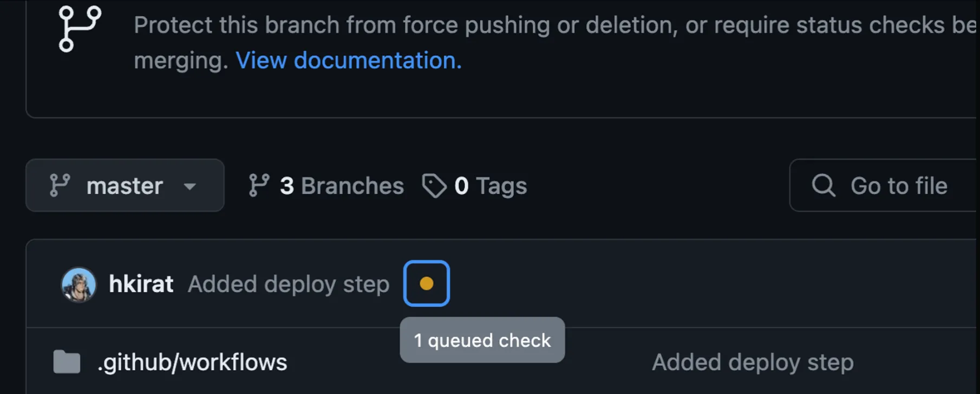Image resolution: width=980 pixels, height=394 pixels.
Task: Click the yellow pending status dot
Action: [427, 284]
